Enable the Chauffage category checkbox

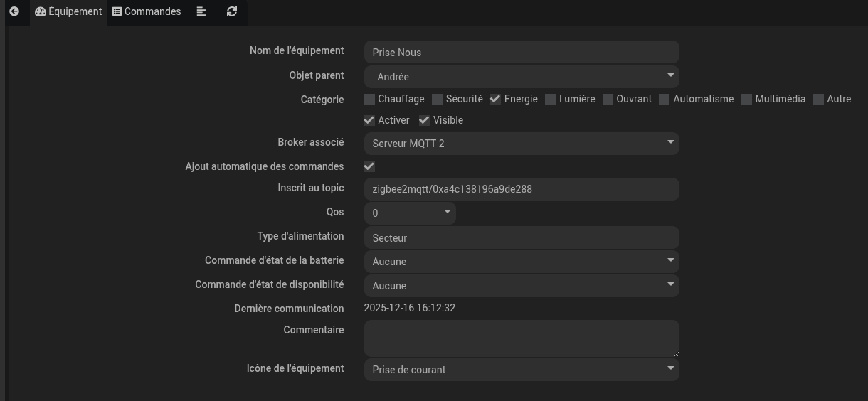click(x=369, y=99)
